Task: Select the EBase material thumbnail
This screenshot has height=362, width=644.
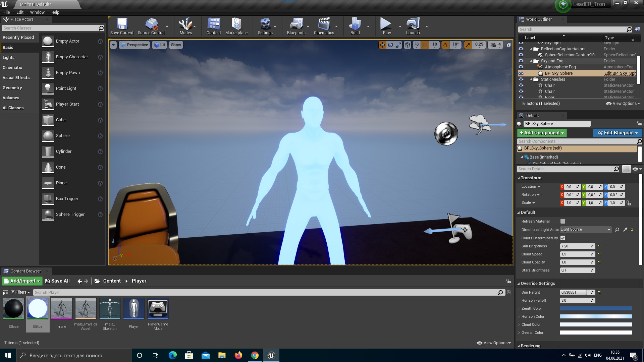Action: [13, 308]
